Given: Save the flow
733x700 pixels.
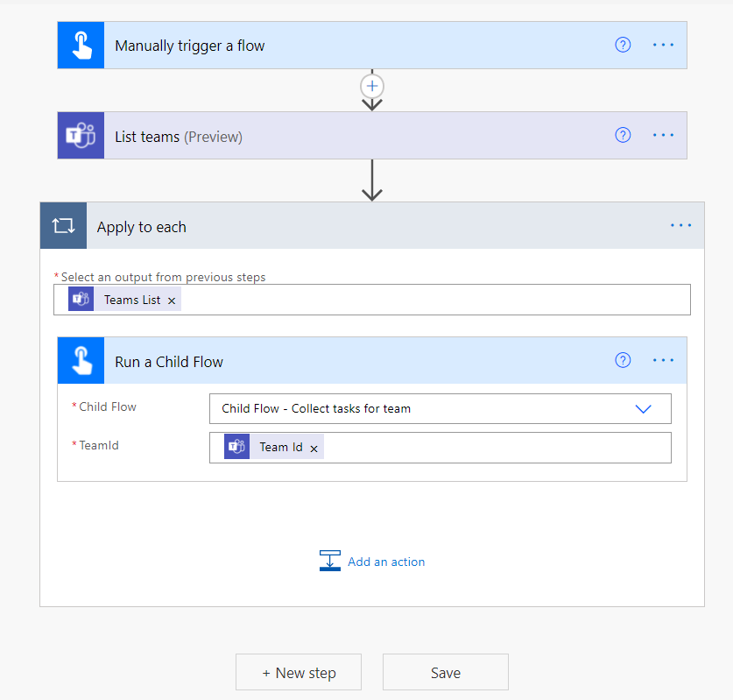Looking at the screenshot, I should coord(446,673).
